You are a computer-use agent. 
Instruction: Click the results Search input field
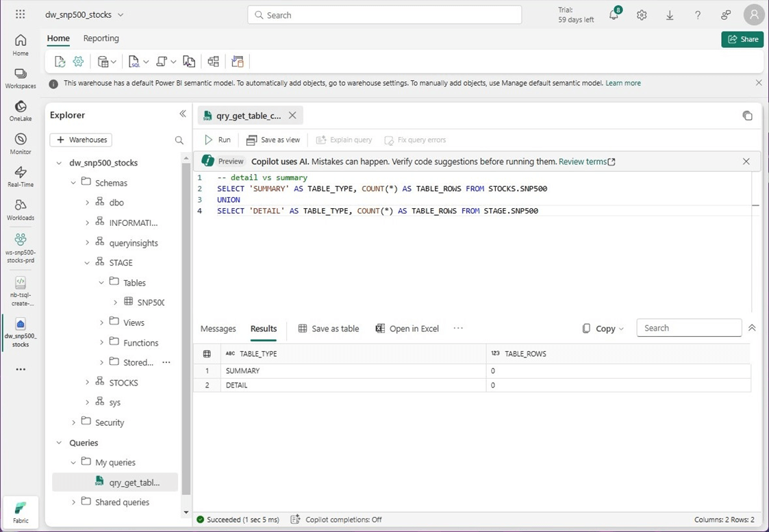(x=689, y=328)
